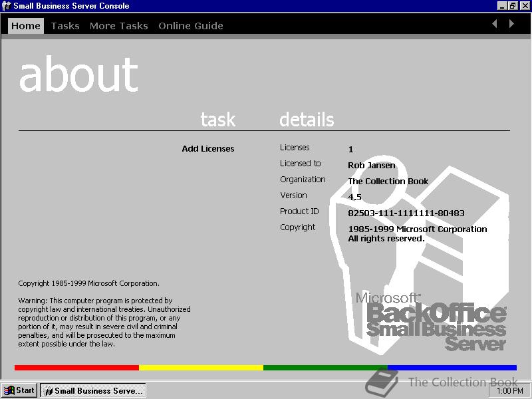The image size is (532, 399).
Task: Close the Small Business Server Console window
Action: click(525, 6)
